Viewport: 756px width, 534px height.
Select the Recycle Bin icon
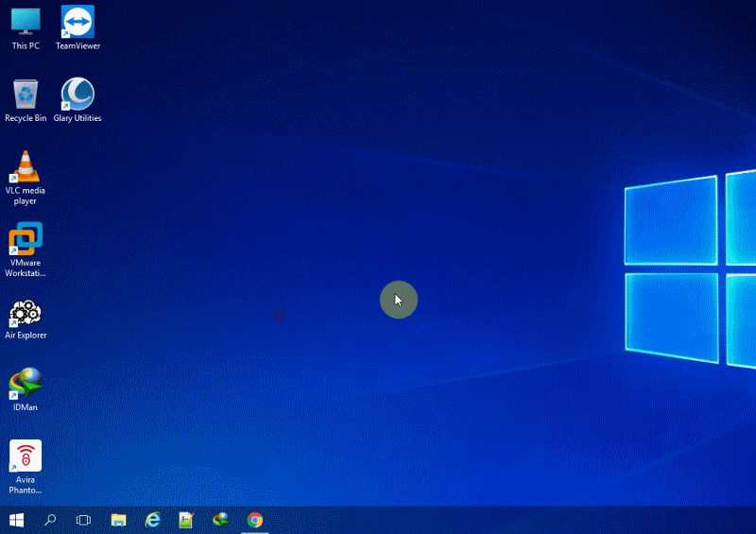pyautogui.click(x=26, y=100)
